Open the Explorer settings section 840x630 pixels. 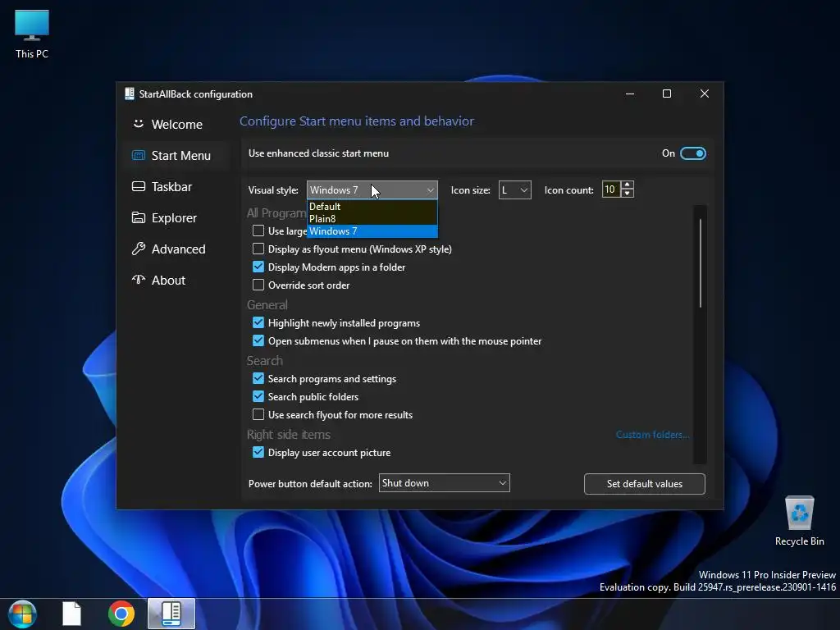coord(177,217)
